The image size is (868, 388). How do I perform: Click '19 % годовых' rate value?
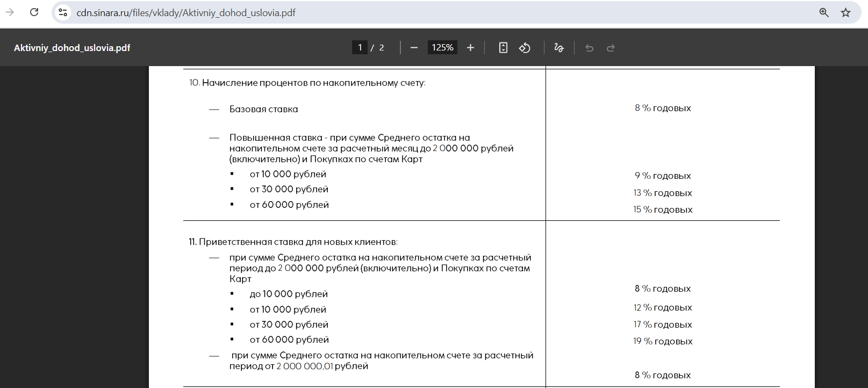(x=663, y=341)
